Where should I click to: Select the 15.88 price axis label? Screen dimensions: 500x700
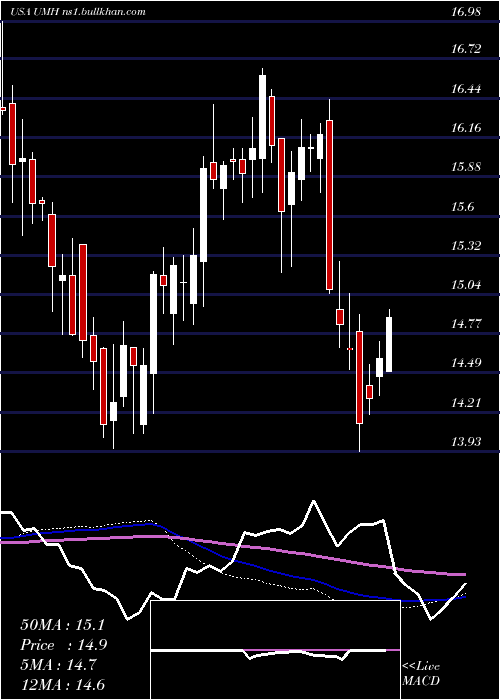[466, 167]
